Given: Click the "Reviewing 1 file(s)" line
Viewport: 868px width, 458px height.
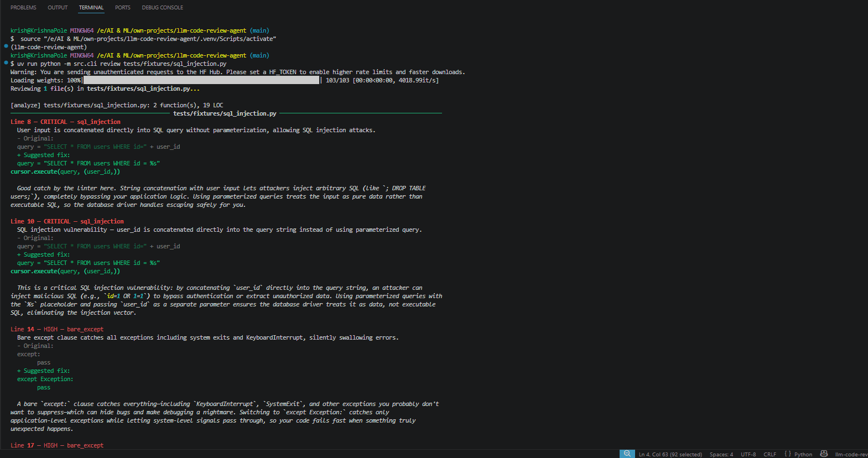Looking at the screenshot, I should (x=105, y=89).
